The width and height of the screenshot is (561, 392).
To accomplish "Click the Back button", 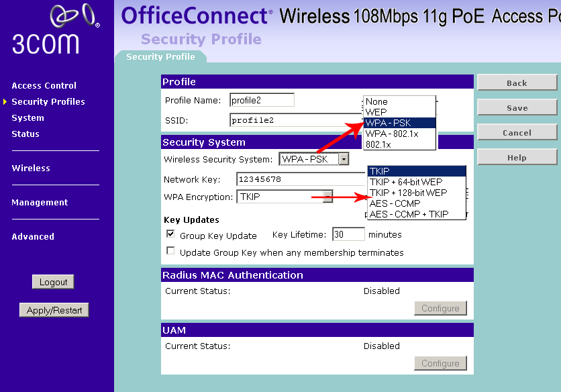I will (x=517, y=83).
